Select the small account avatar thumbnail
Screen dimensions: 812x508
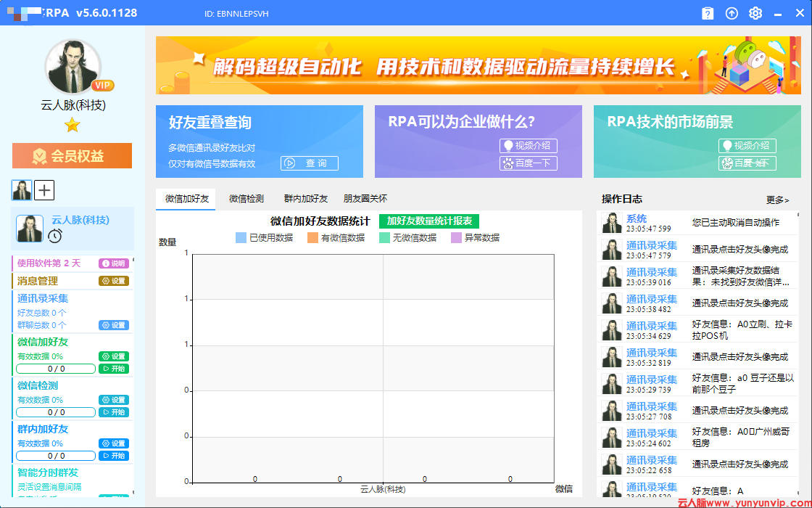[22, 190]
